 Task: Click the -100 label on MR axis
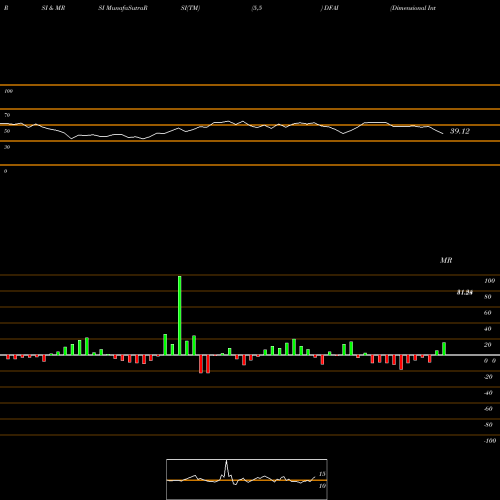490,441
